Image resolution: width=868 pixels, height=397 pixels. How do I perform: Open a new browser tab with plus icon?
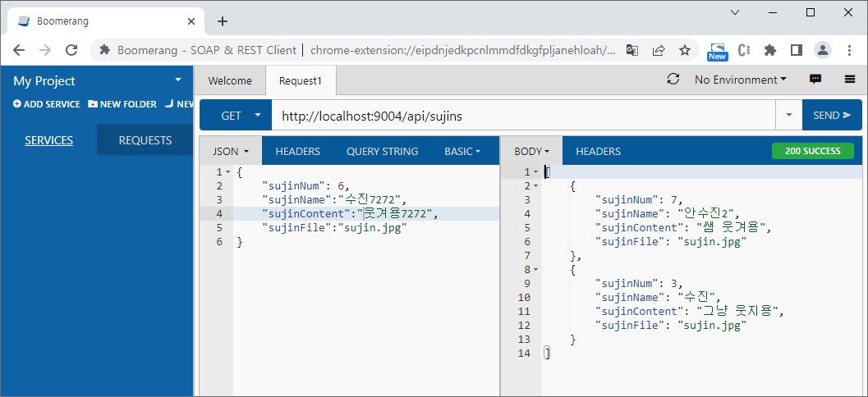(x=222, y=21)
